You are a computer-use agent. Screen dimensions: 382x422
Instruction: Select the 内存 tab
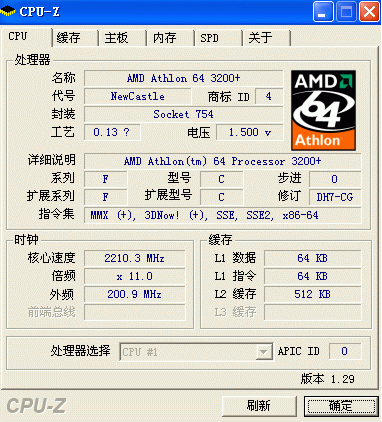pos(170,38)
